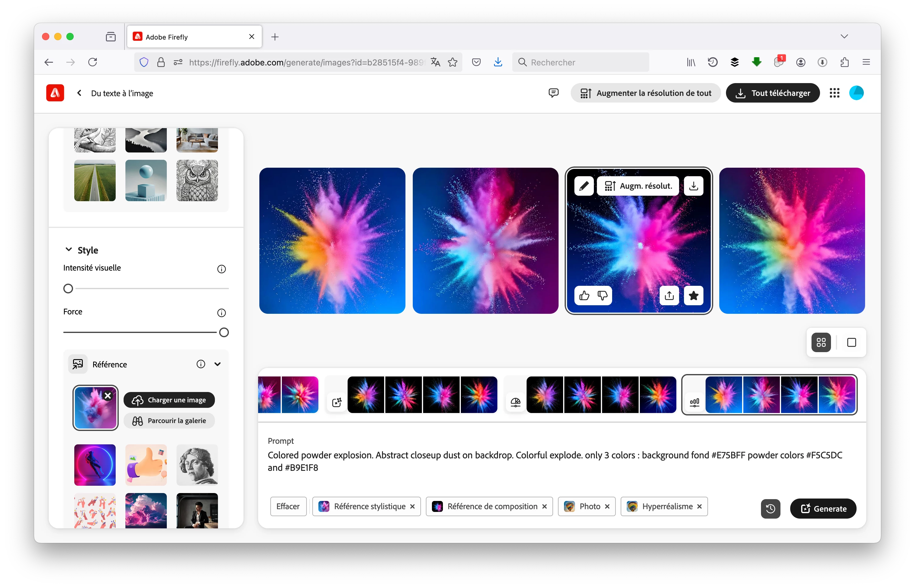
Task: Download the selected image via its download icon
Action: point(693,186)
